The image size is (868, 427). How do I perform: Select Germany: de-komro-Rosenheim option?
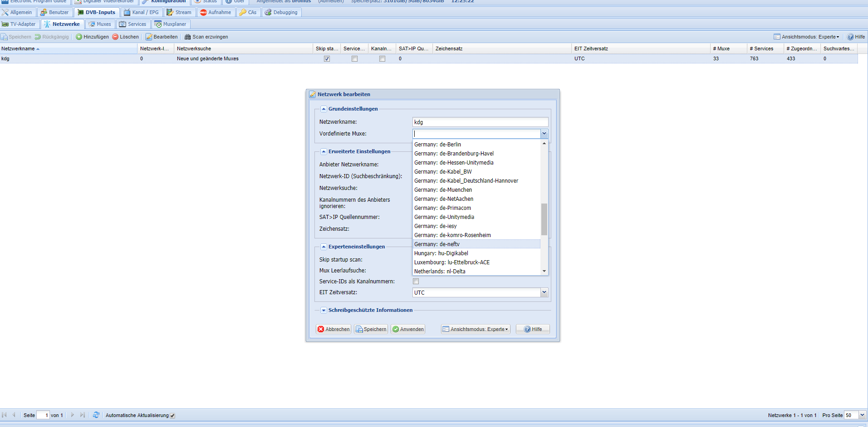[x=476, y=235]
